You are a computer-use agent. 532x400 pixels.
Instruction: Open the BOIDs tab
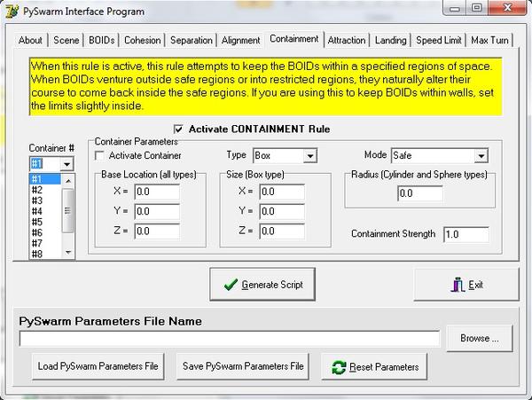coord(101,41)
